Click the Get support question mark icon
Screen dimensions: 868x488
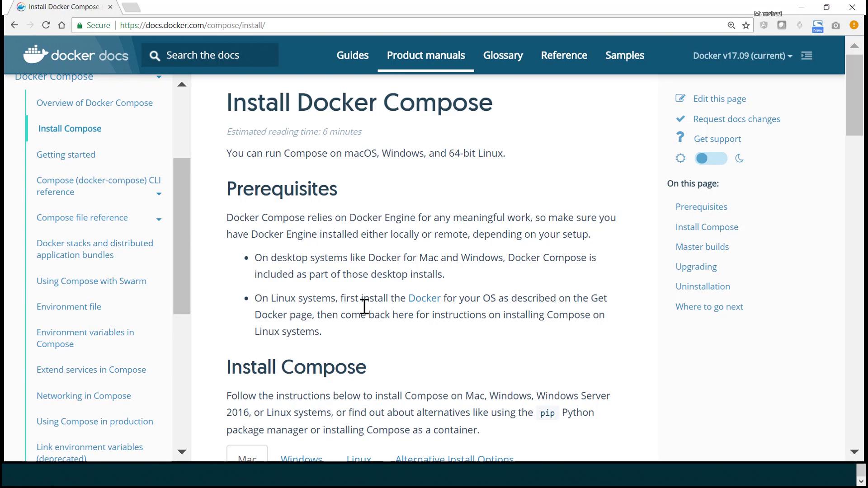point(680,137)
